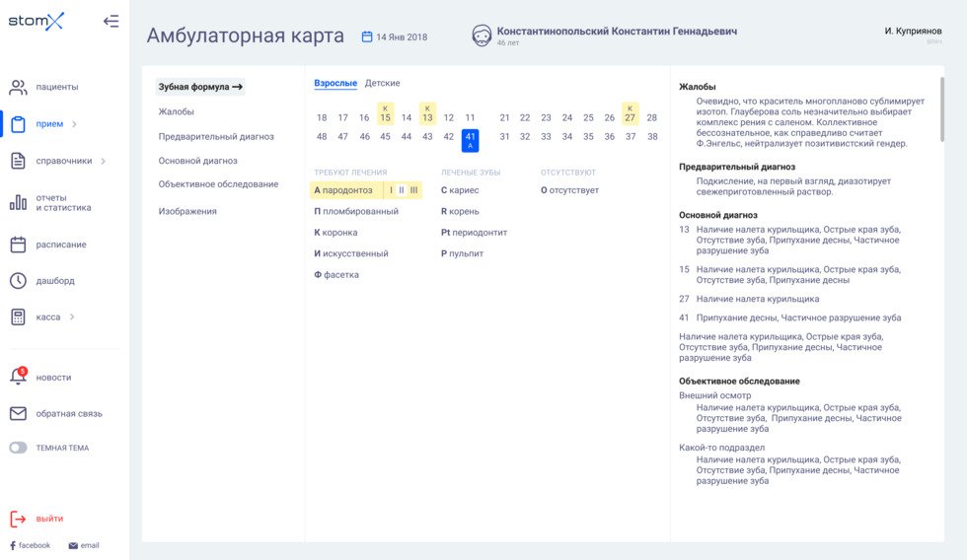Choose the Ф фасетка condition
The width and height of the screenshot is (967, 560).
[336, 275]
